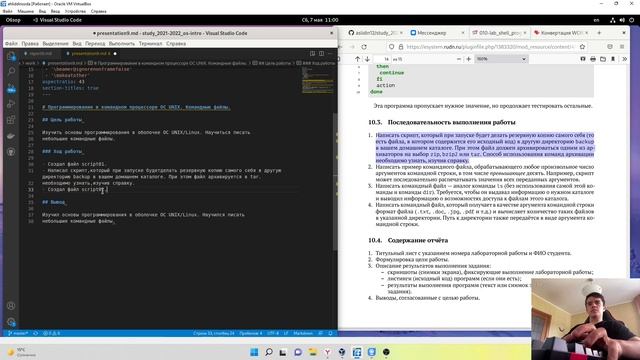Open the Extensions view in VS Code
Viewport: 640px width, 360px height.
coord(11,120)
